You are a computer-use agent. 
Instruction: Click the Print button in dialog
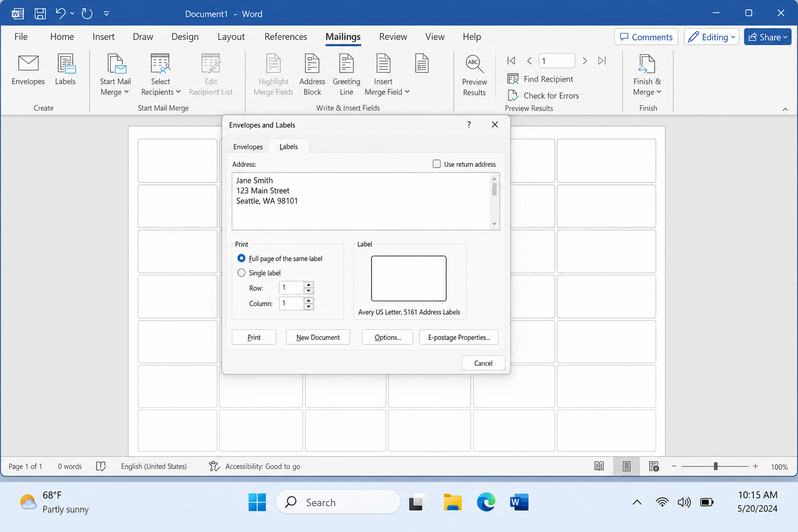pyautogui.click(x=254, y=337)
